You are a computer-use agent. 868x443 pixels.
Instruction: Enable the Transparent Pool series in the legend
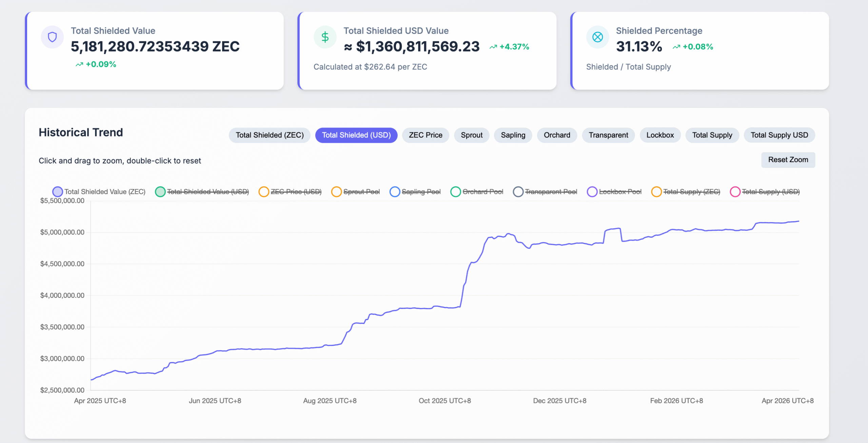coord(518,192)
